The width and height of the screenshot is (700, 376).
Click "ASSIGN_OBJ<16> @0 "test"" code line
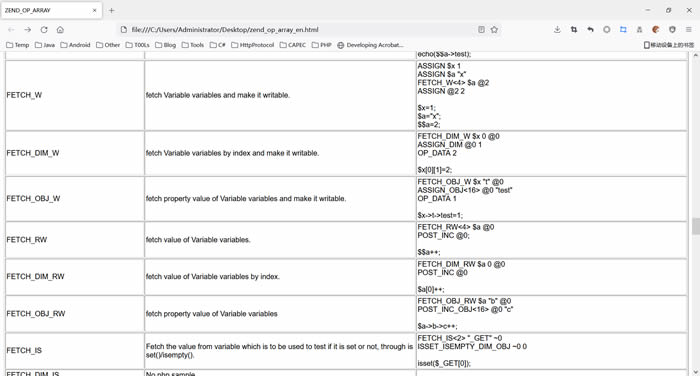tap(465, 190)
